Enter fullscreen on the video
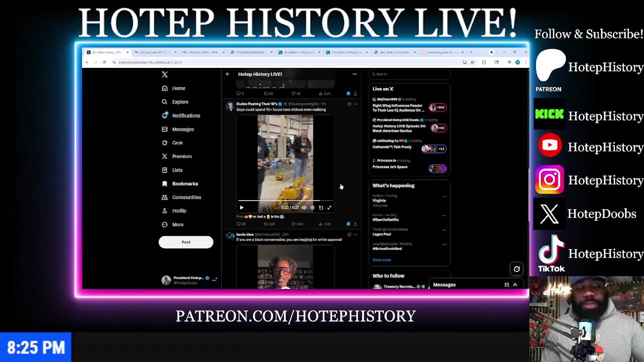The height and width of the screenshot is (362, 644). (x=330, y=208)
